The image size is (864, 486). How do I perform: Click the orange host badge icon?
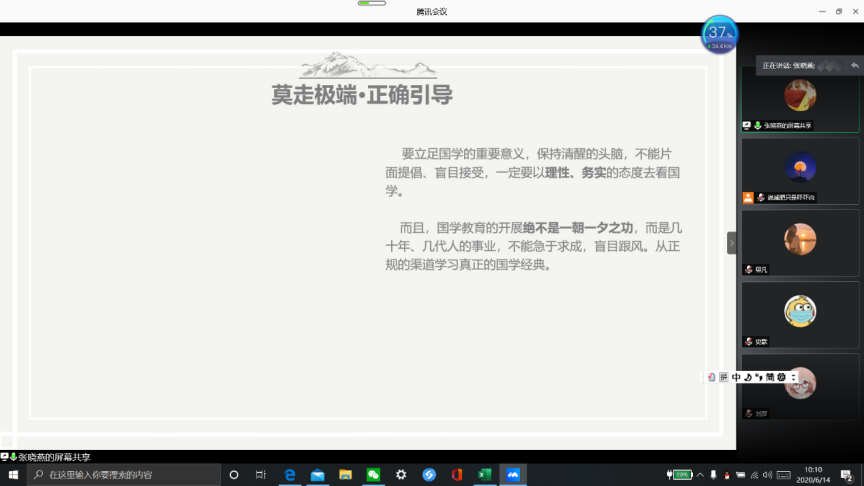[x=747, y=198]
